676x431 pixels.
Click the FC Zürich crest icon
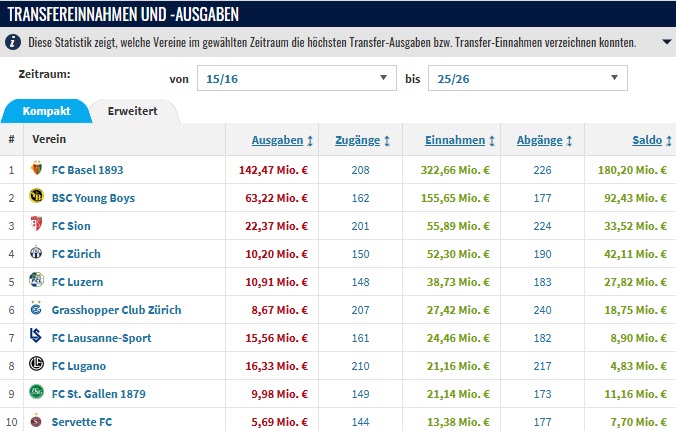pos(38,254)
